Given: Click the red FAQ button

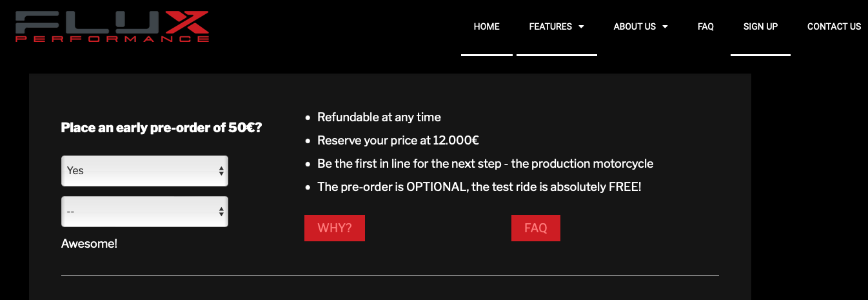Looking at the screenshot, I should (536, 228).
